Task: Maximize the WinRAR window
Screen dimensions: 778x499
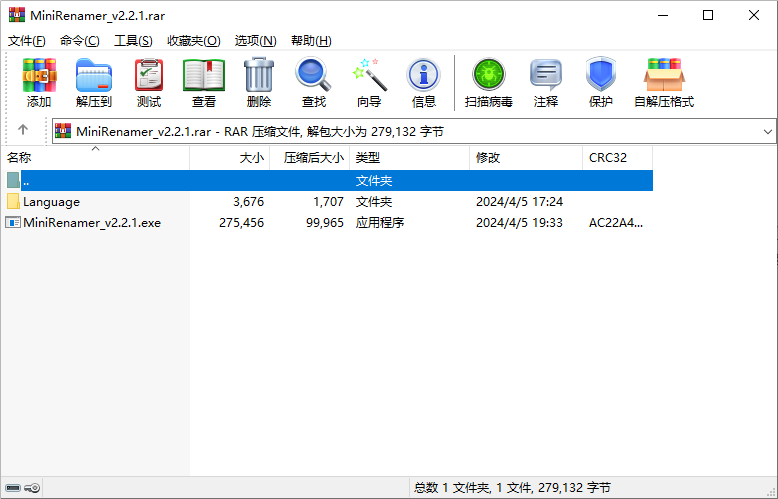Action: (708, 15)
